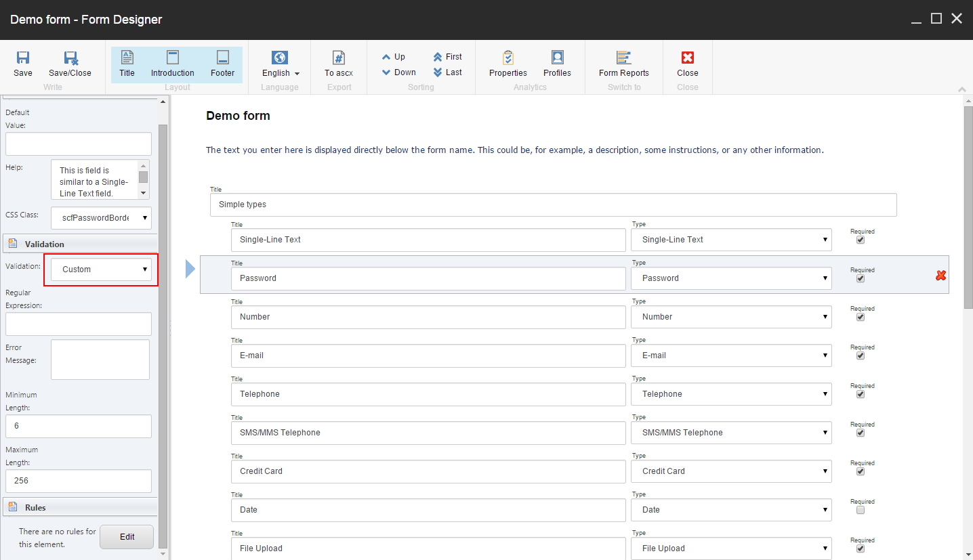Screen dimensions: 973x560
Task: Maximize the Form Designer window
Action: (936, 19)
